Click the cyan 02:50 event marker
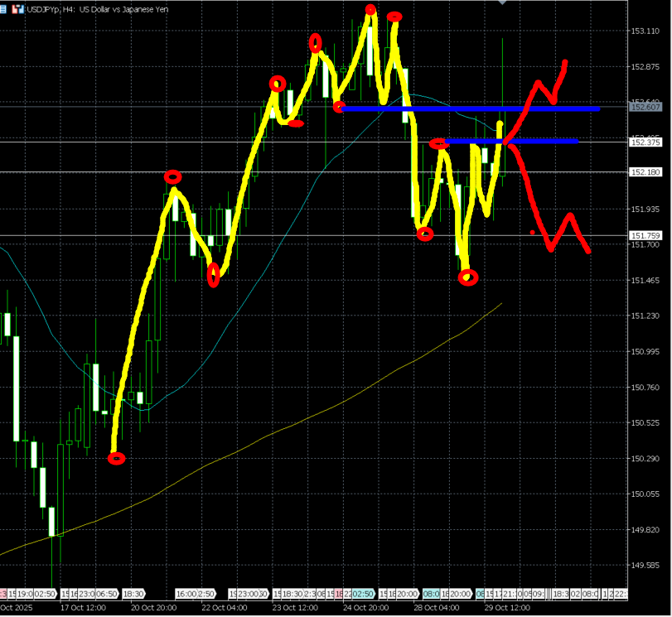672x617 pixels. 362,594
